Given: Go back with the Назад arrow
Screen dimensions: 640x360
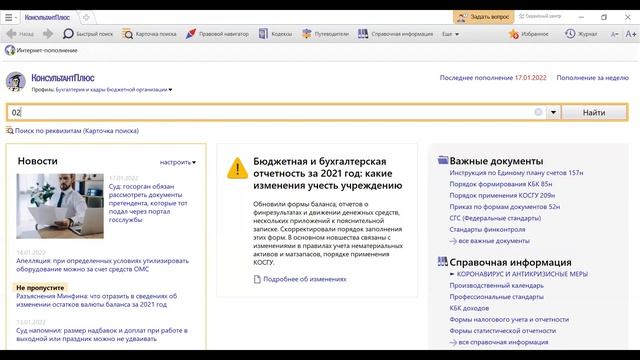Looking at the screenshot, I should coord(20,34).
